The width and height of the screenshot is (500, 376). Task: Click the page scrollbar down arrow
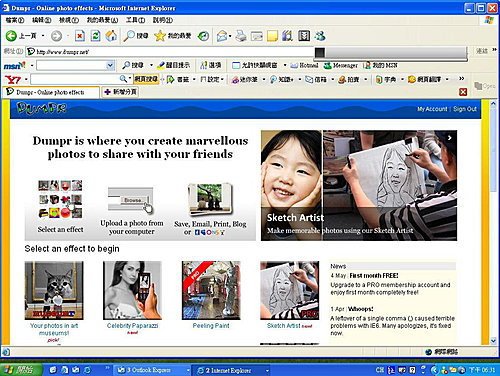493,340
